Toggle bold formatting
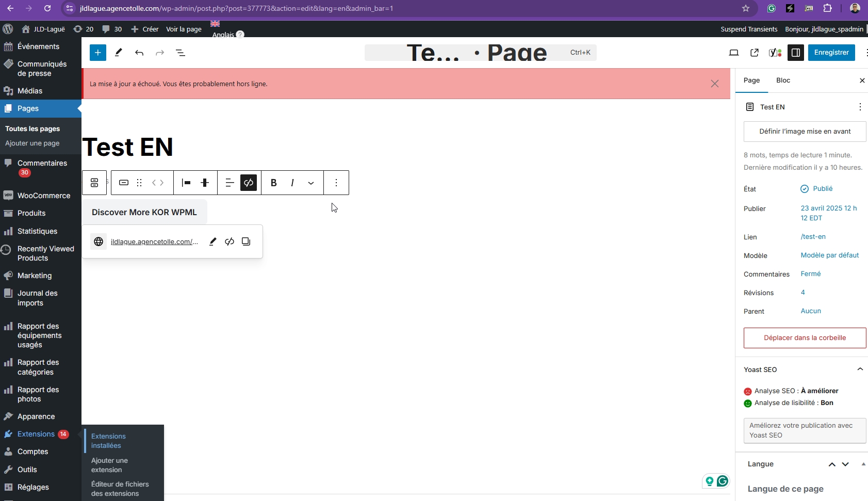 (274, 183)
